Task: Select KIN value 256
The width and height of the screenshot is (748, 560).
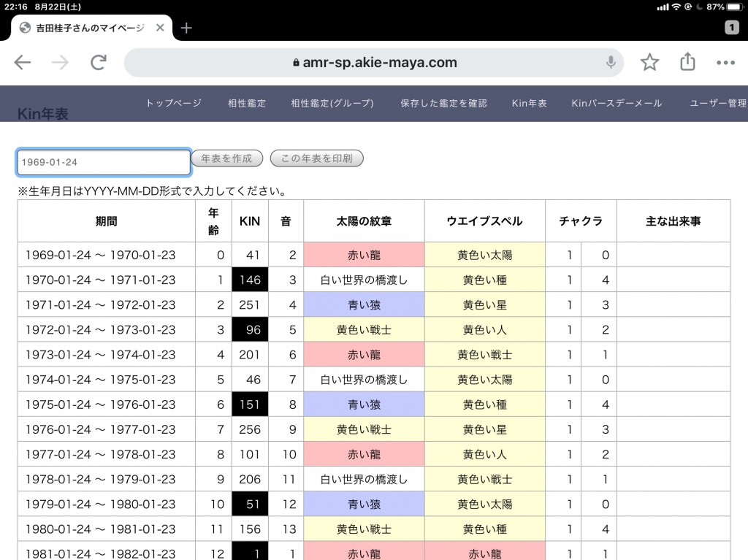Action: pyautogui.click(x=250, y=429)
